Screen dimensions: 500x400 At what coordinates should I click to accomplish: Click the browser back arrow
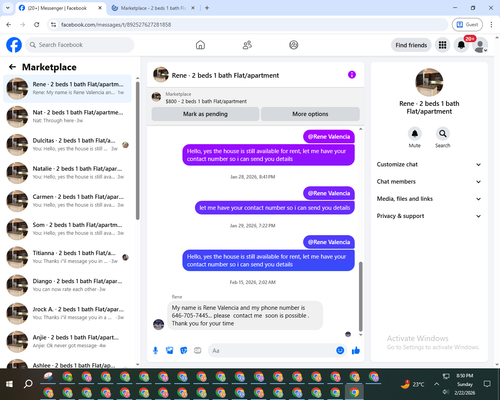9,25
